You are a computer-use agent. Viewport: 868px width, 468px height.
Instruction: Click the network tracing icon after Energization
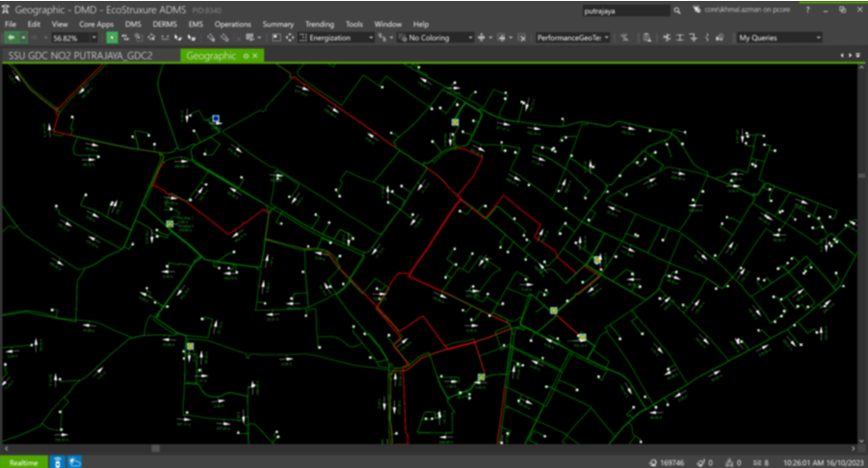point(383,38)
